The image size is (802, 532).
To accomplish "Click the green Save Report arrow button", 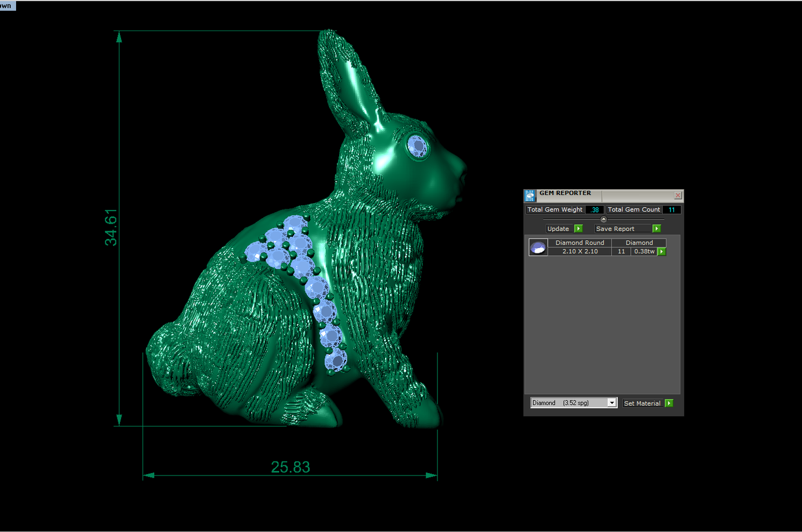I will pyautogui.click(x=657, y=229).
